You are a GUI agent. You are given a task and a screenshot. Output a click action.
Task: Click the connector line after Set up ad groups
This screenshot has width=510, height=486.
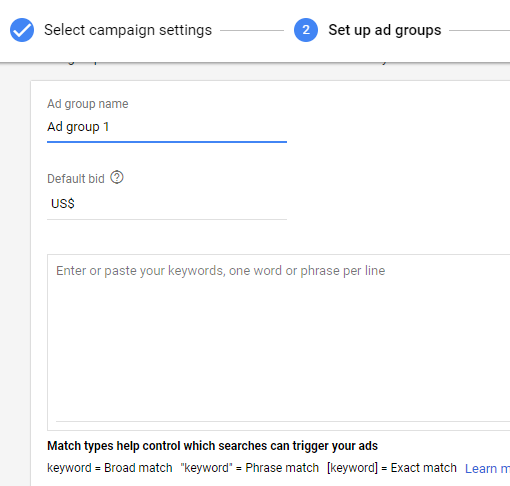pyautogui.click(x=479, y=30)
